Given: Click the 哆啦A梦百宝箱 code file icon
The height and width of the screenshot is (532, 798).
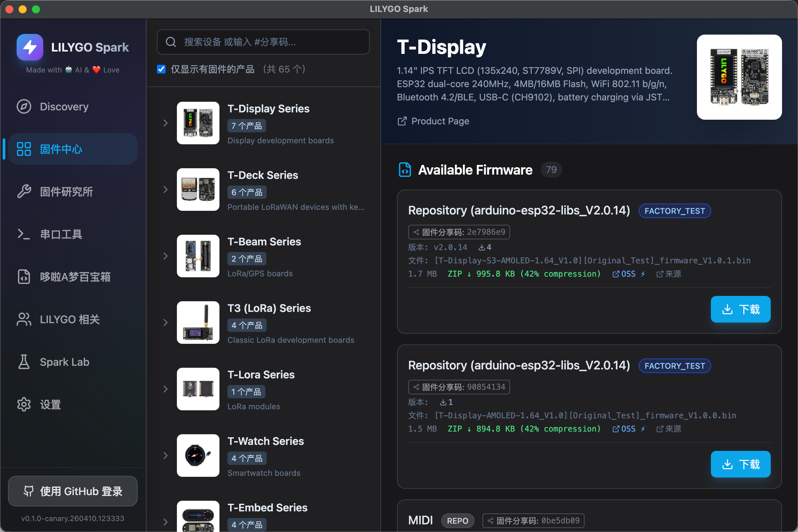Looking at the screenshot, I should (x=24, y=277).
